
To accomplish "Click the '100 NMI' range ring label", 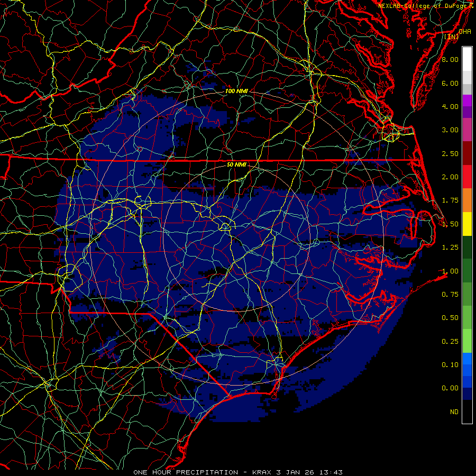I will pyautogui.click(x=236, y=91).
